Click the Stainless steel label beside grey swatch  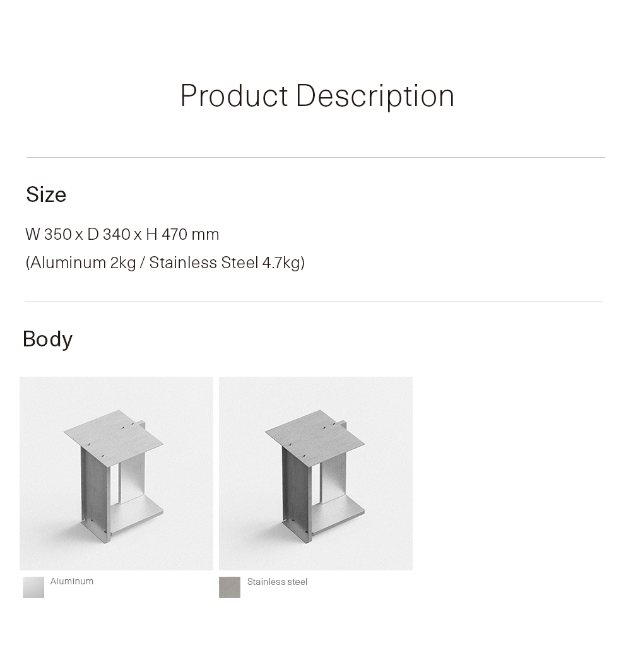click(277, 582)
